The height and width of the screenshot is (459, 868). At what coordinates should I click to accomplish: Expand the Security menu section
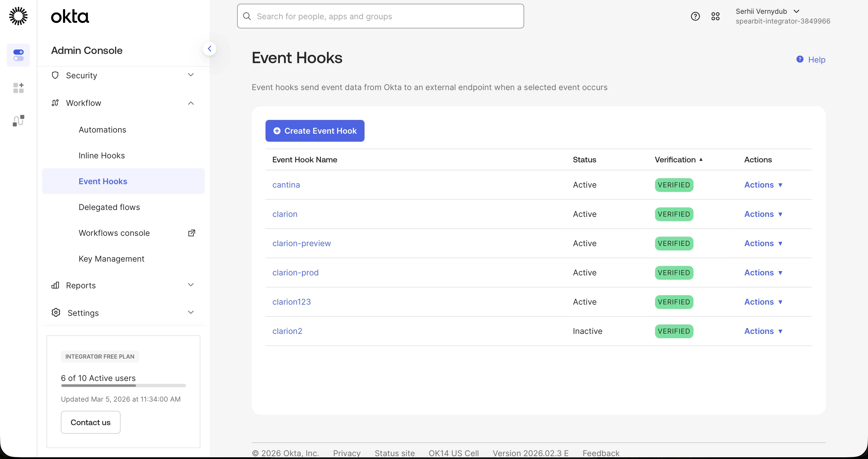(123, 75)
